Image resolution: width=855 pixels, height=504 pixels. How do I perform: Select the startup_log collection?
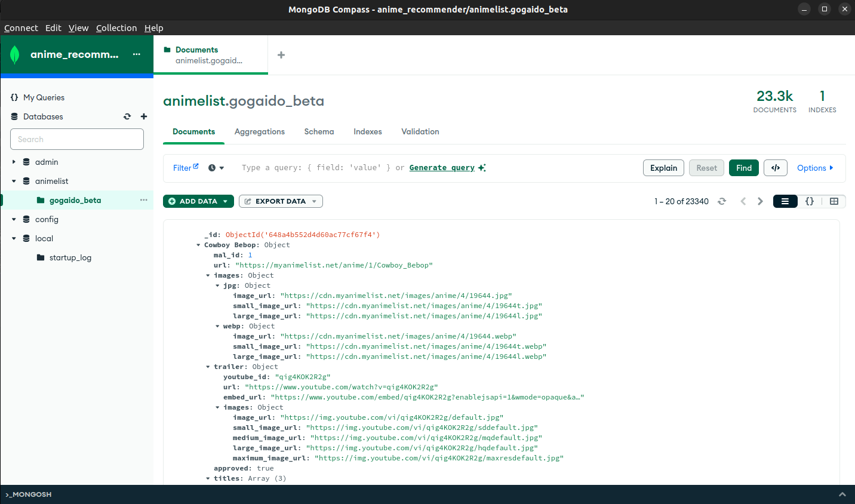tap(70, 257)
